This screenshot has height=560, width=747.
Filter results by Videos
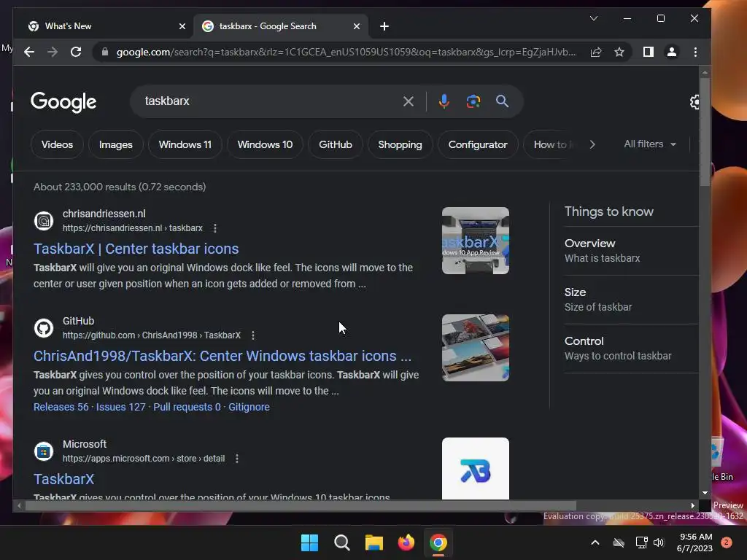[57, 144]
